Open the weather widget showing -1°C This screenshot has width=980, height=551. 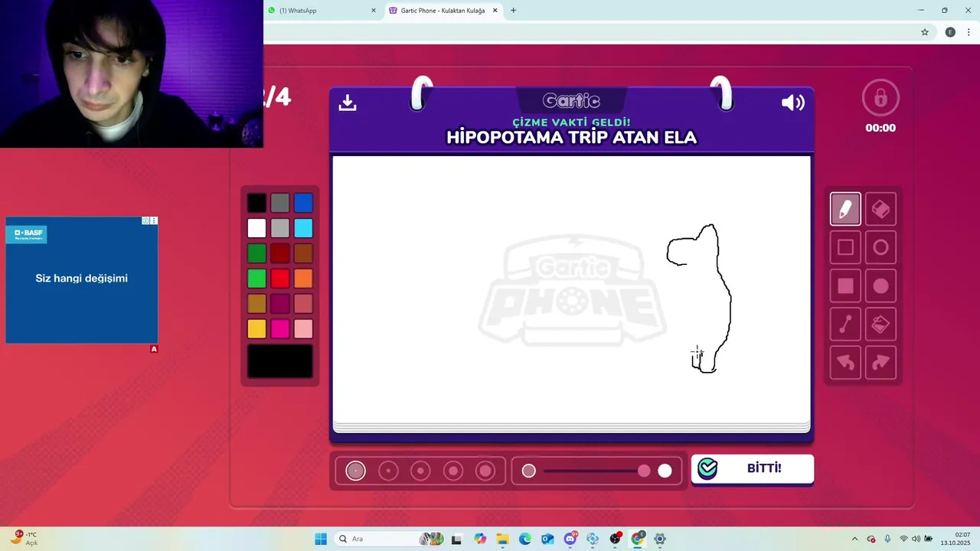24,539
